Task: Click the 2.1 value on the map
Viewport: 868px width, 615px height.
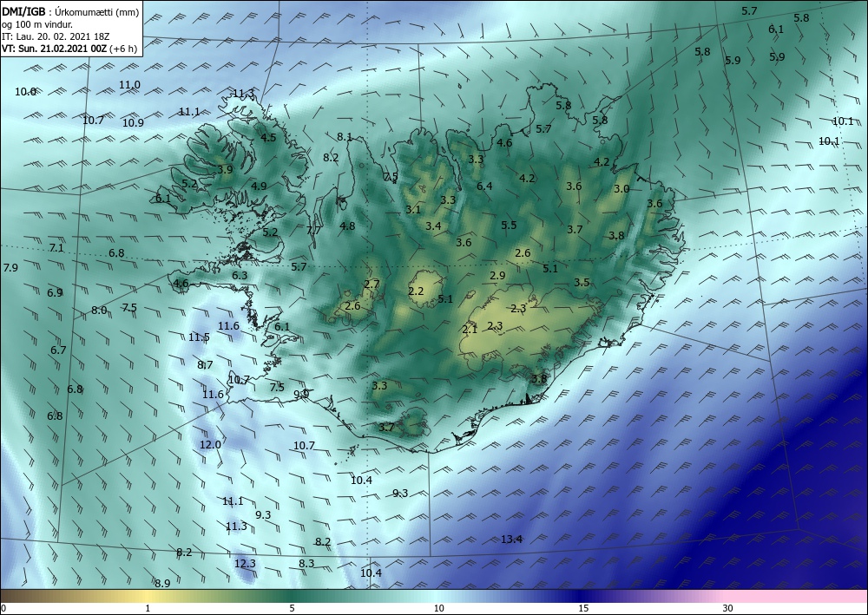Action: [470, 330]
